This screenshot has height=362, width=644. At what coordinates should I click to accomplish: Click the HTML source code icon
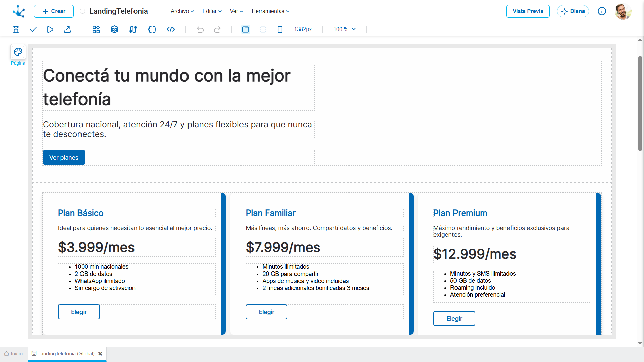(171, 29)
